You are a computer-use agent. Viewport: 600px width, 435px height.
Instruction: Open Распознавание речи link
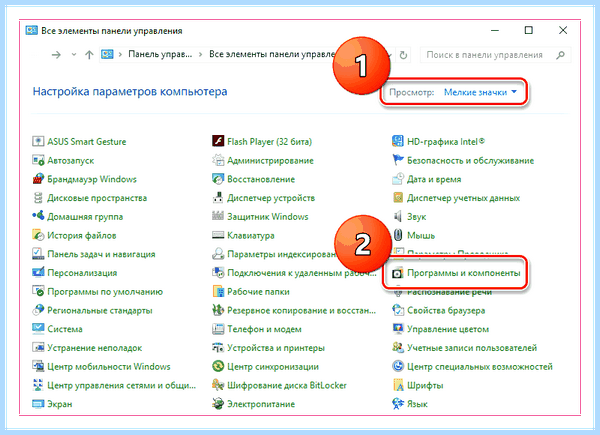[x=449, y=292]
